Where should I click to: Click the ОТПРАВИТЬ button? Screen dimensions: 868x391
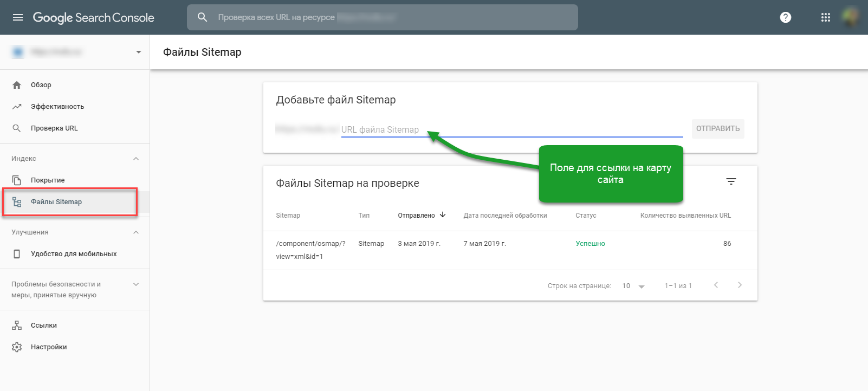point(718,129)
